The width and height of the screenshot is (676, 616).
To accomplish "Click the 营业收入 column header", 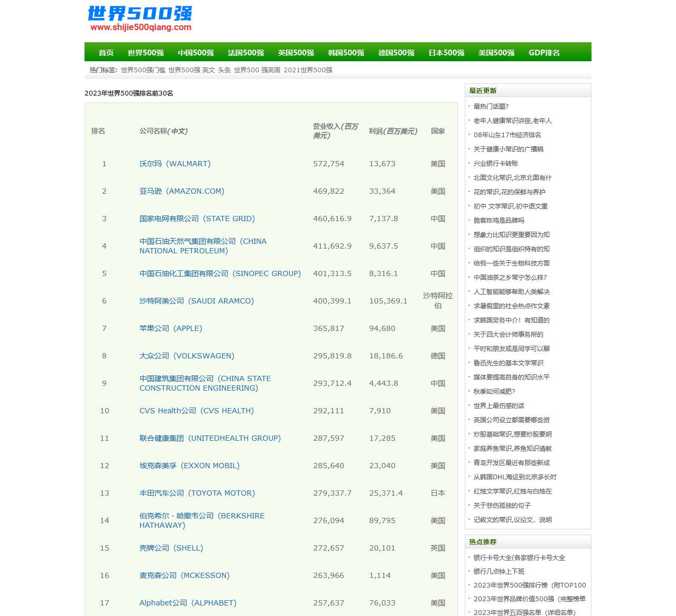I will (335, 131).
